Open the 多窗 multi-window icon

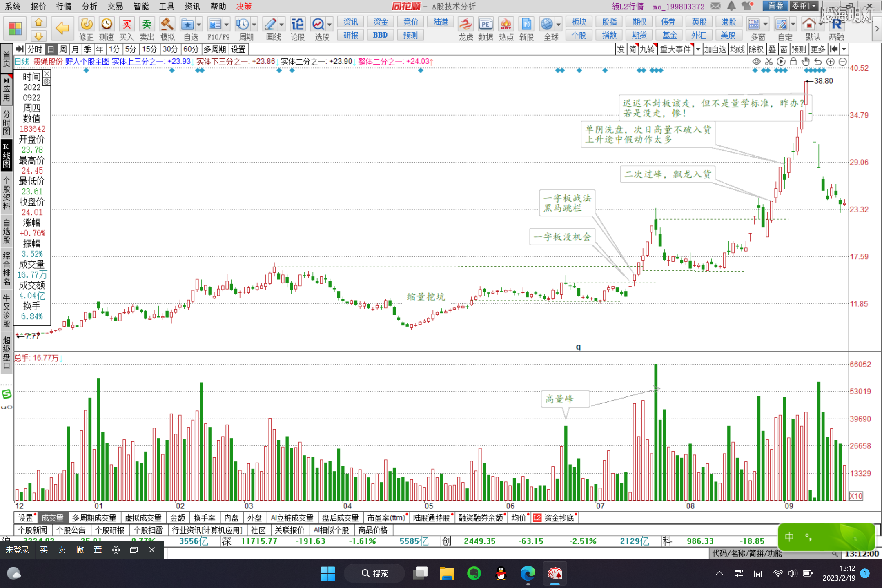754,24
